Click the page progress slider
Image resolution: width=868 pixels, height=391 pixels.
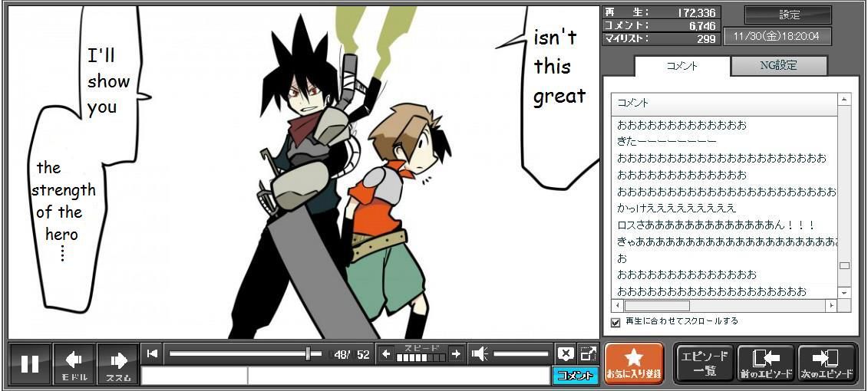[245, 353]
